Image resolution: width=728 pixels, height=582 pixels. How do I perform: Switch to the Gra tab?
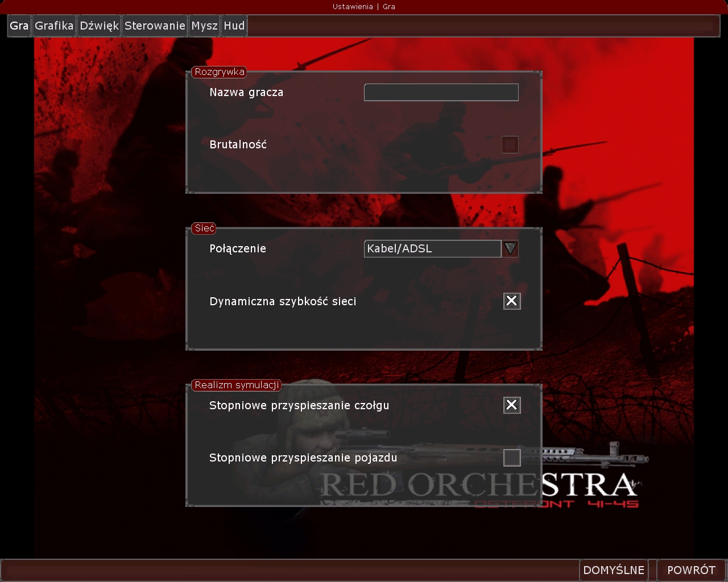click(19, 26)
